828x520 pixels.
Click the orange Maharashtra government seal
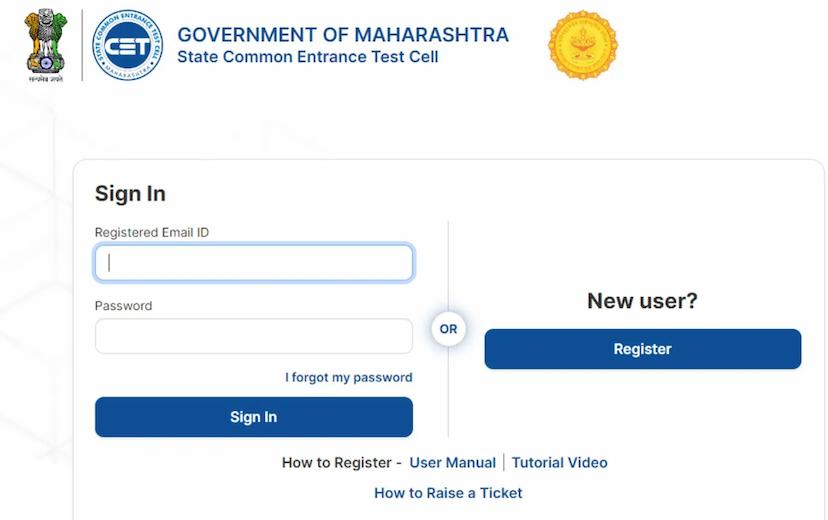(x=582, y=45)
